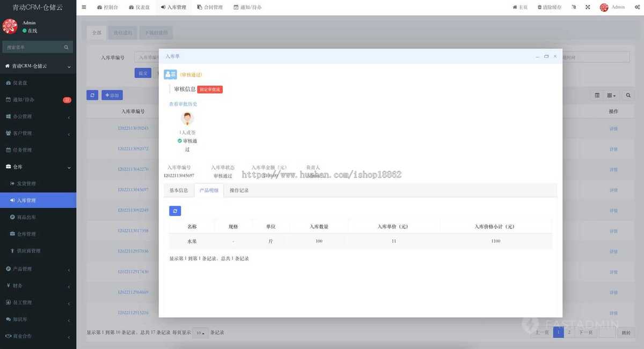Switch to the 基本信息 tab
This screenshot has width=644, height=349.
point(178,190)
